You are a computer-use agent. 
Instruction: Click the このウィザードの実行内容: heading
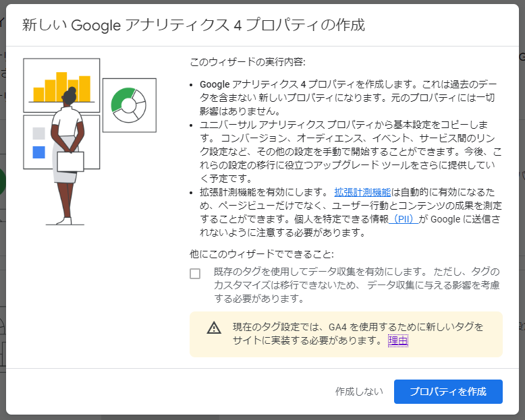point(248,62)
